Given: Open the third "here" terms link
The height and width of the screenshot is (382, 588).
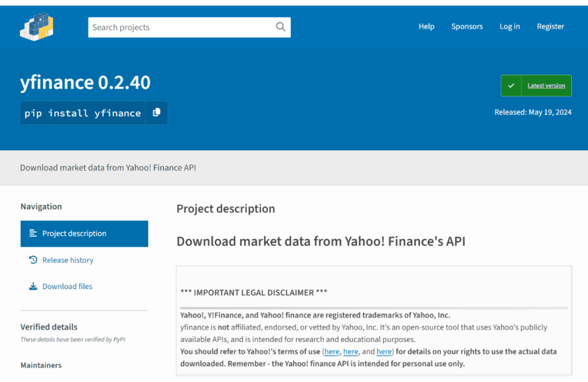Looking at the screenshot, I should [384, 351].
